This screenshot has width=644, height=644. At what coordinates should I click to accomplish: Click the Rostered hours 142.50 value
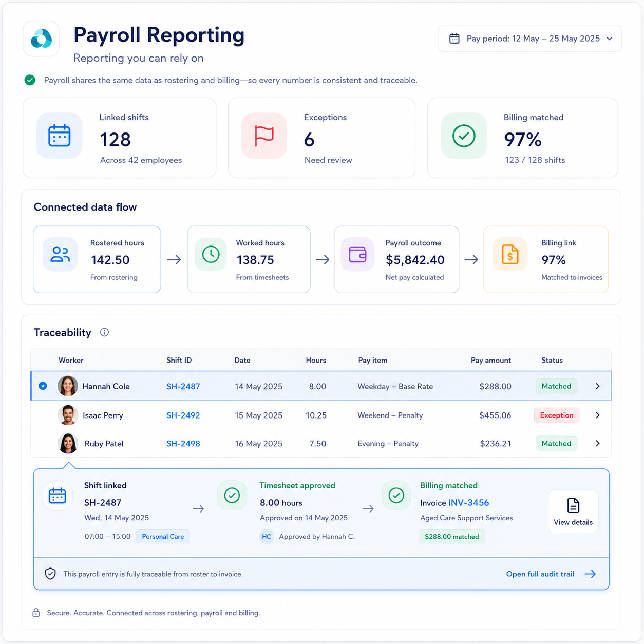(110, 260)
